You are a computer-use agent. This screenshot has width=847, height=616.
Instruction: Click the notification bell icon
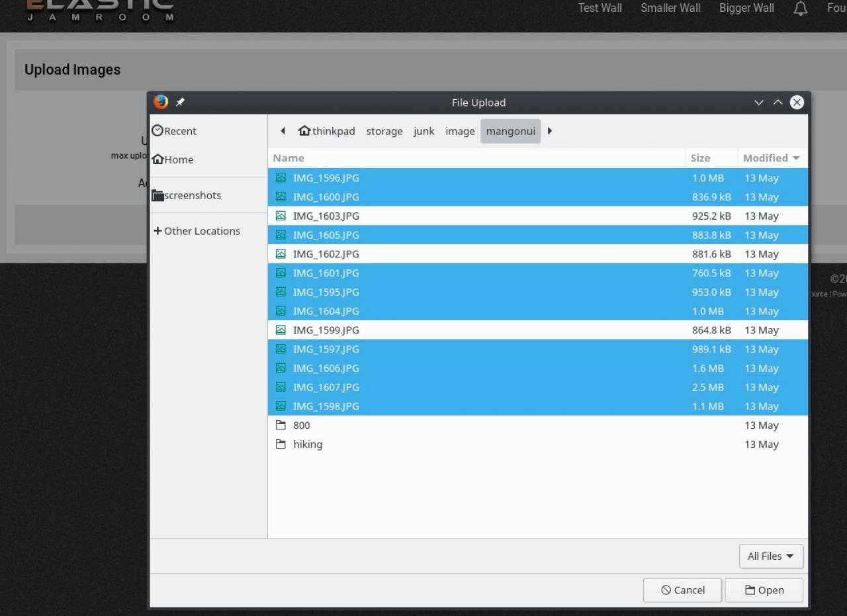pos(801,9)
